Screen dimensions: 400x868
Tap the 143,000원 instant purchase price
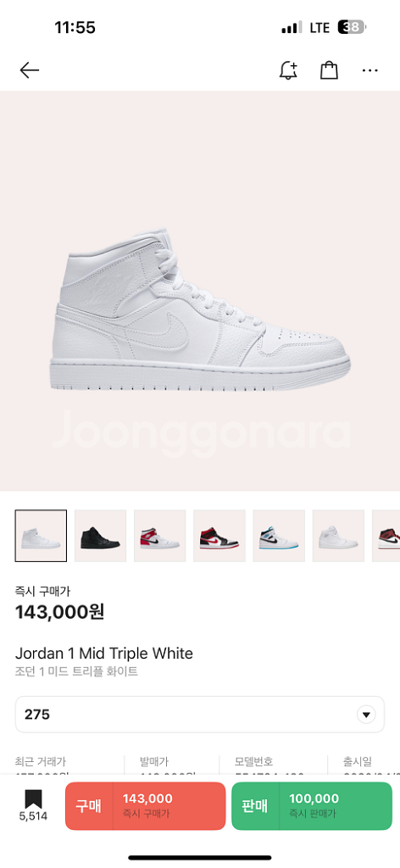point(60,612)
